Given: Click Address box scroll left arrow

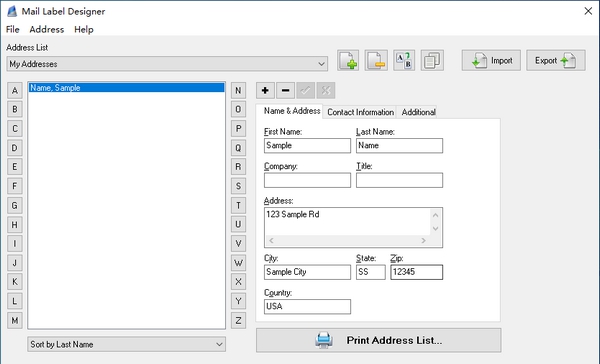Looking at the screenshot, I should click(271, 240).
